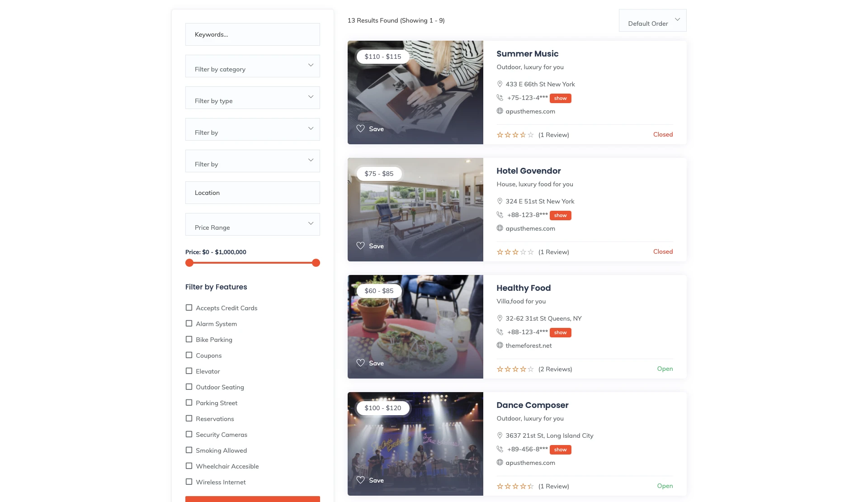Show Dance Composer phone number

click(560, 450)
